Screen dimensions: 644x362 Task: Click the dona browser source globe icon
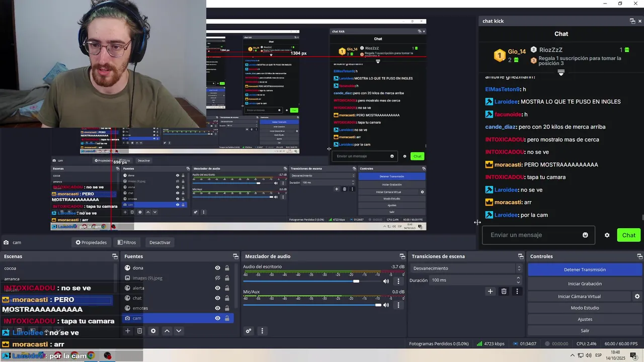128,268
